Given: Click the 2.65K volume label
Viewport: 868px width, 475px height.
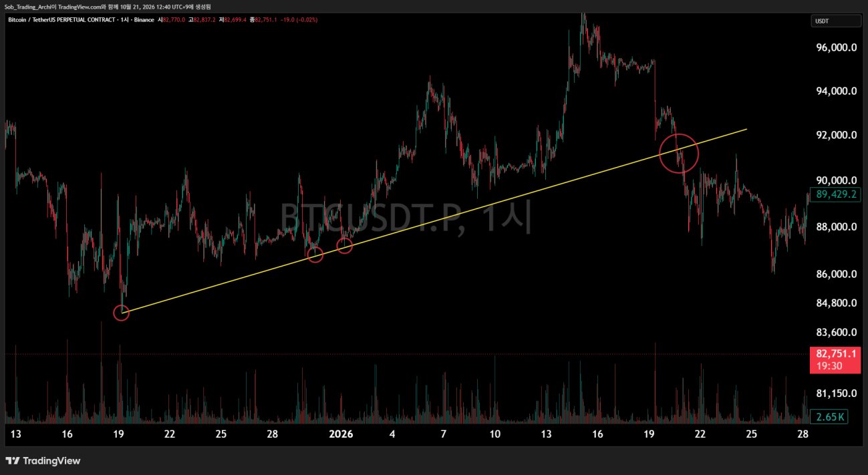Looking at the screenshot, I should pos(828,418).
